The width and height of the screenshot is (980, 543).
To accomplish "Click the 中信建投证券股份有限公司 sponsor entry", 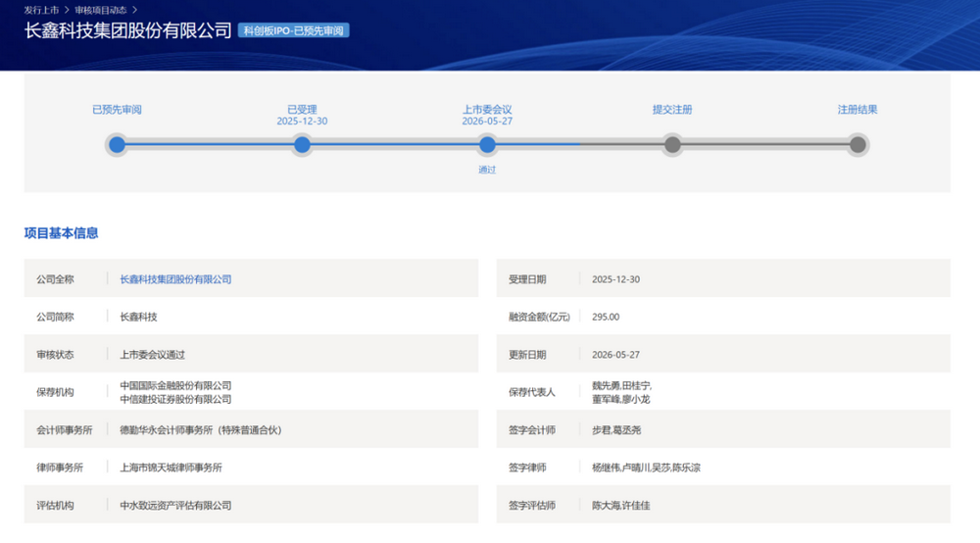I will (x=175, y=399).
